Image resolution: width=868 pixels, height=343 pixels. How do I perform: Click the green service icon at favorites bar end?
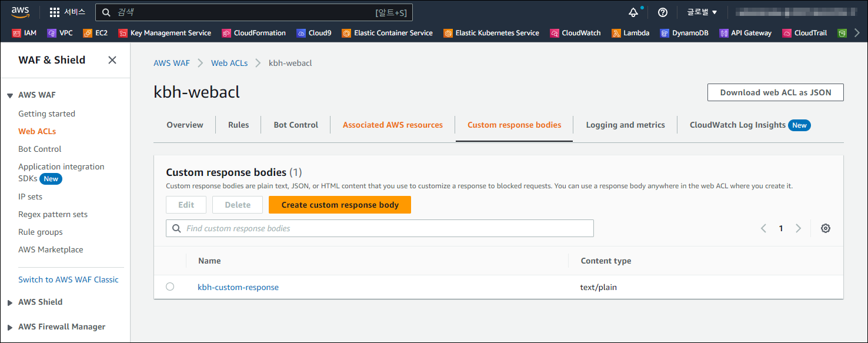pyautogui.click(x=842, y=33)
